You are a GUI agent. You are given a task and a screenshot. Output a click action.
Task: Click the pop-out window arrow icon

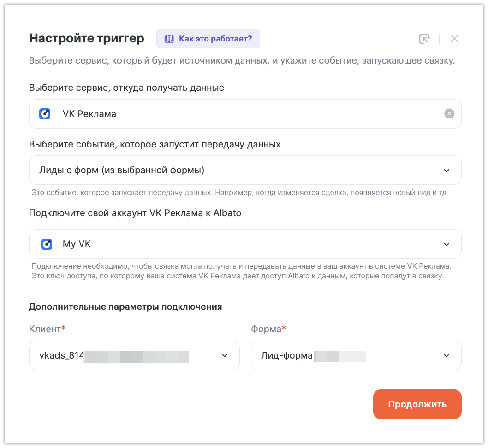424,39
